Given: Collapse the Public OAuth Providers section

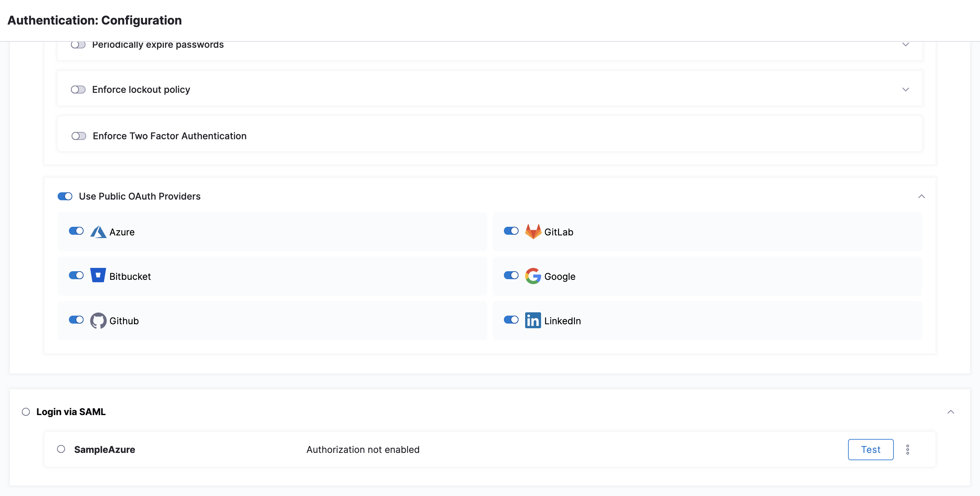Looking at the screenshot, I should coord(921,196).
